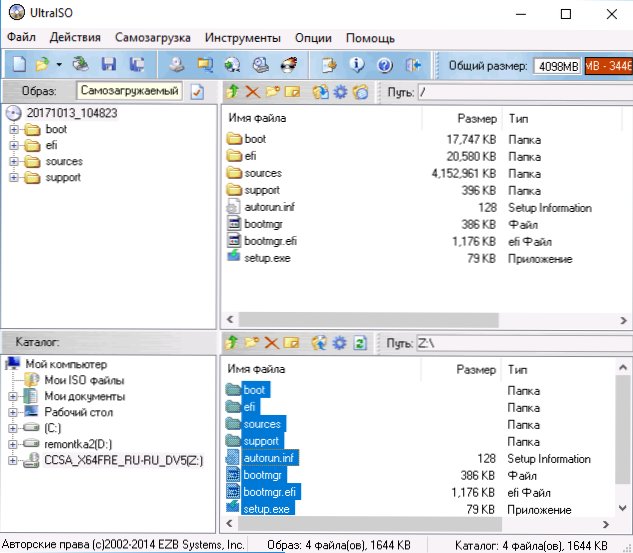Click the Add files toolbar icon
The image size is (633, 553).
(x=329, y=64)
